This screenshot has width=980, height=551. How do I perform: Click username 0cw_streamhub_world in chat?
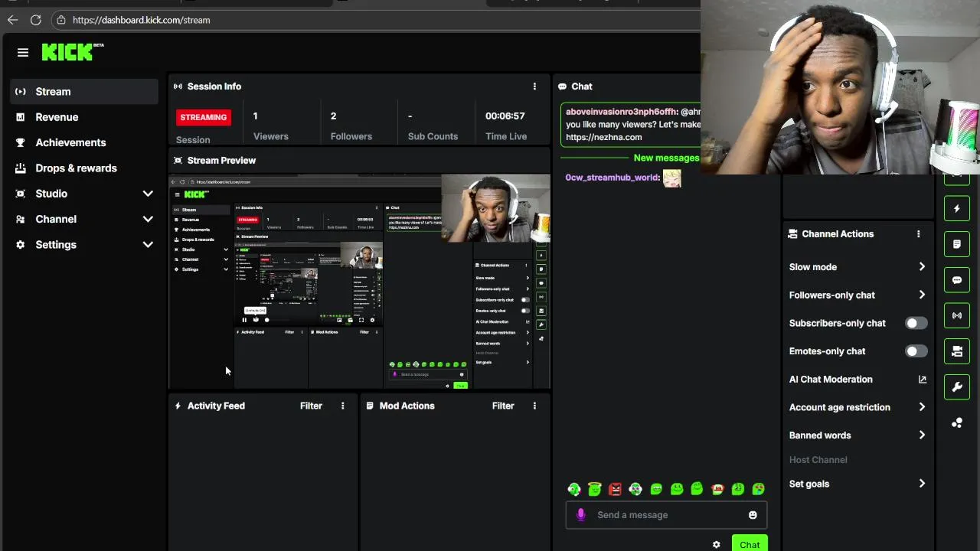[x=612, y=178]
